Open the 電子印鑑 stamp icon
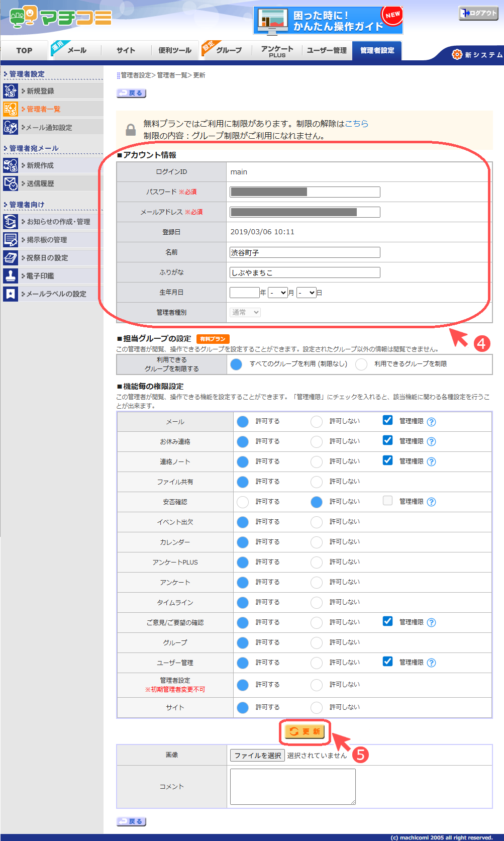 pos(11,276)
